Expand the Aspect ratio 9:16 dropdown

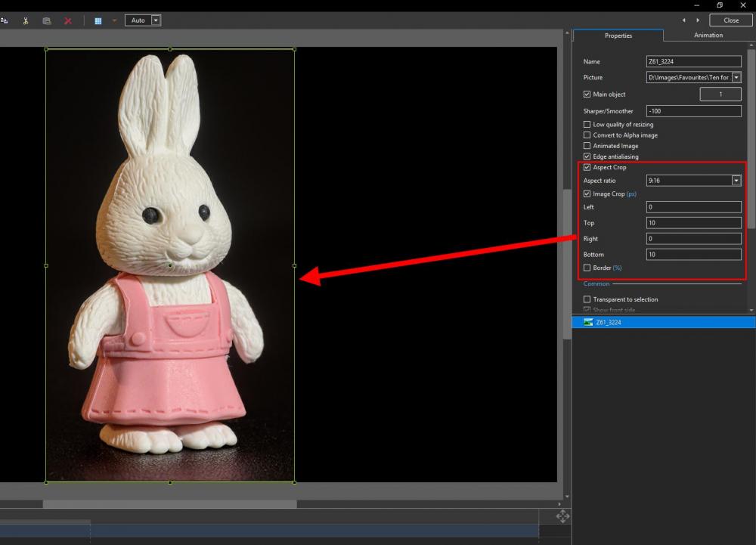[x=736, y=180]
